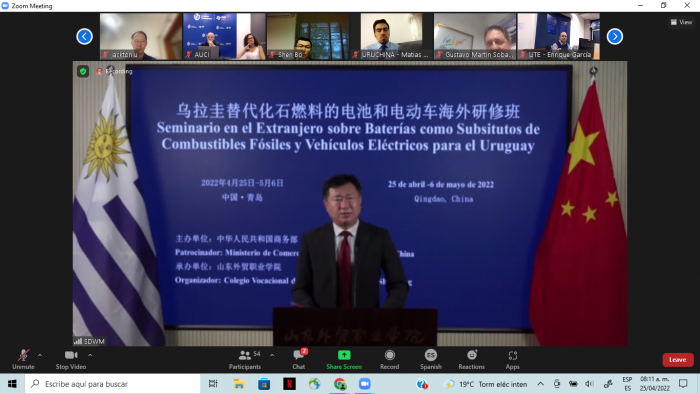Change layout using View button
The image size is (700, 394).
coord(681,22)
